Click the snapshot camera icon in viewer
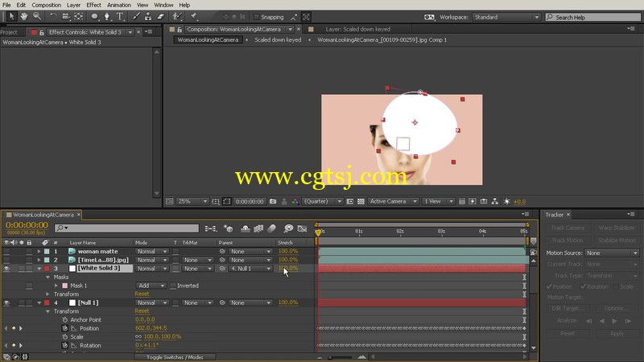The width and height of the screenshot is (644, 362). 273,202
